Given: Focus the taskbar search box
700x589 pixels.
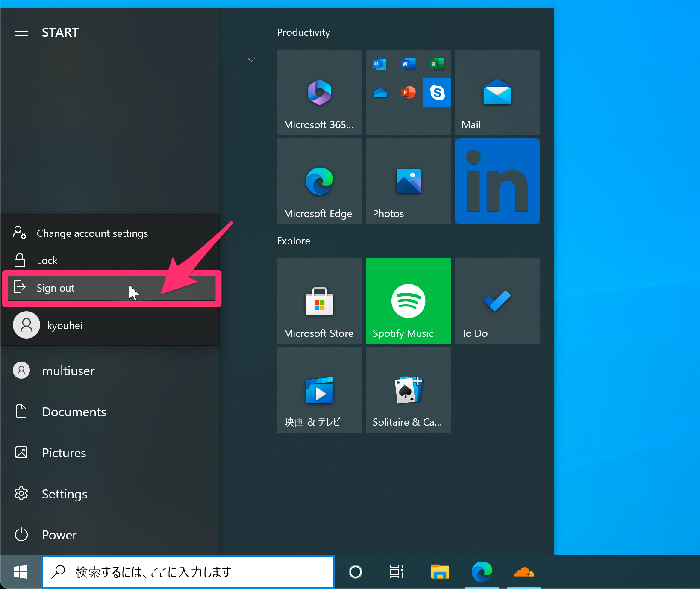Looking at the screenshot, I should [x=188, y=572].
